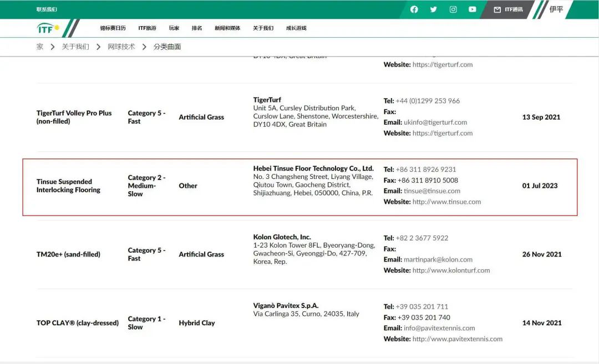Click Kolon tel +82 2 3677 5922
The image size is (599, 364).
(422, 238)
